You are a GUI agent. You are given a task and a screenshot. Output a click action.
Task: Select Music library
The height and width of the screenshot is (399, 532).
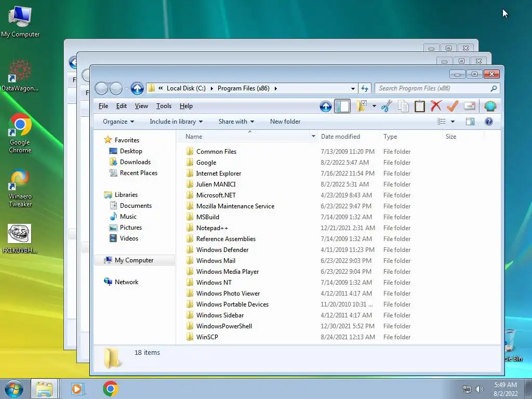point(128,217)
